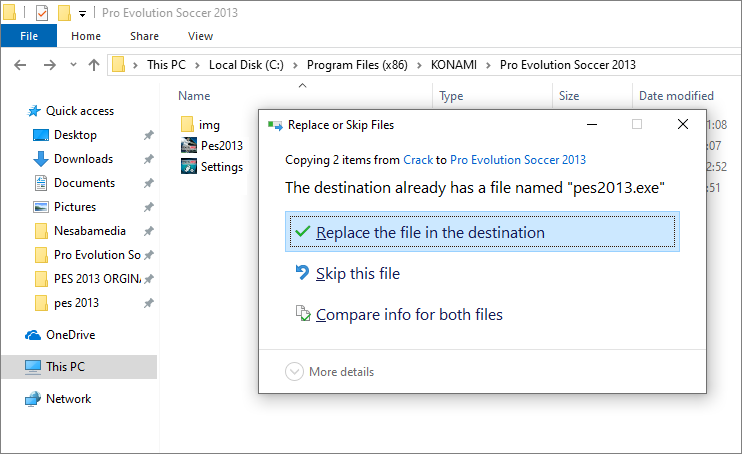Click Pro Evolution Soccer 2013 breadcrumb segment
The image size is (742, 454).
(567, 65)
